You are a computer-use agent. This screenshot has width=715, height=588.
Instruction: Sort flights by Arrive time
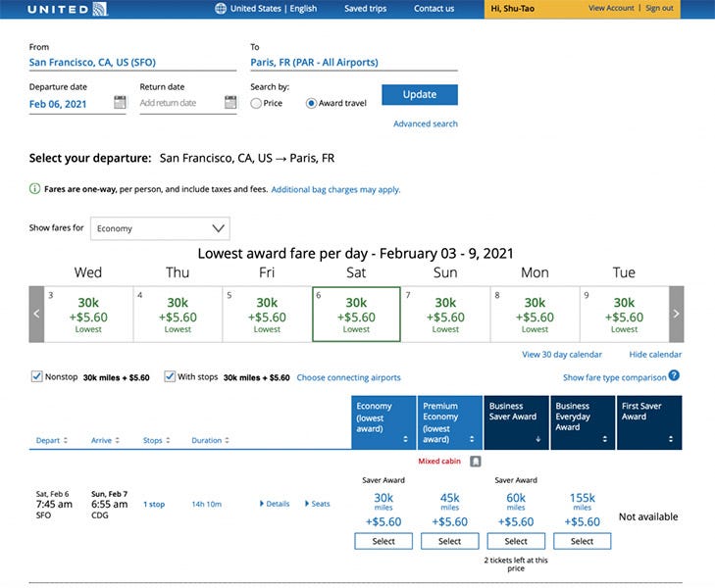pos(105,440)
